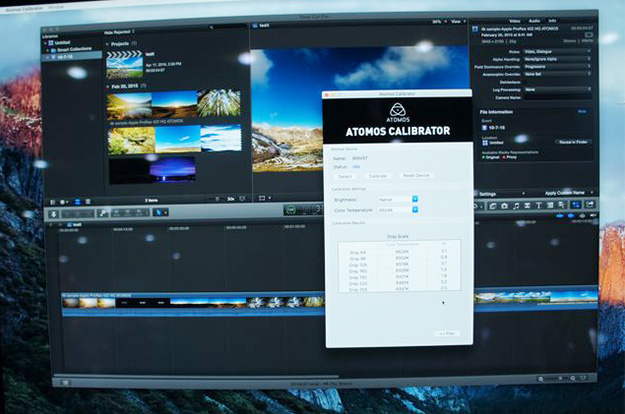Click the Import media down-arrow button

tap(53, 214)
